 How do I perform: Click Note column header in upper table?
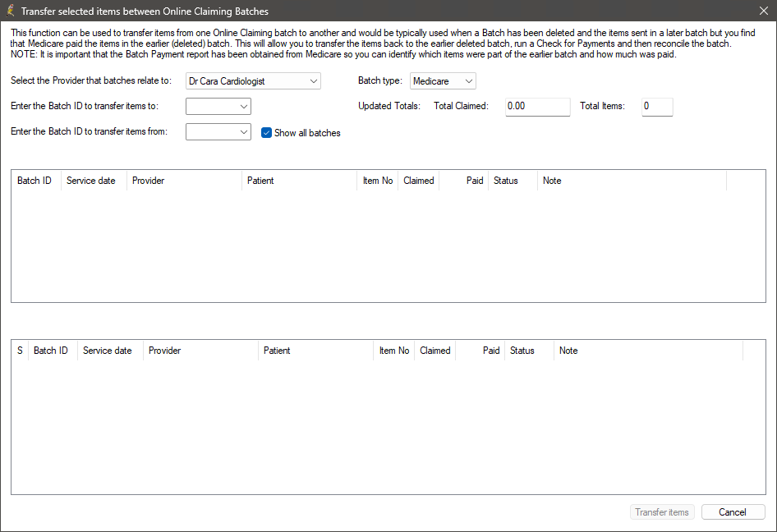pyautogui.click(x=632, y=181)
